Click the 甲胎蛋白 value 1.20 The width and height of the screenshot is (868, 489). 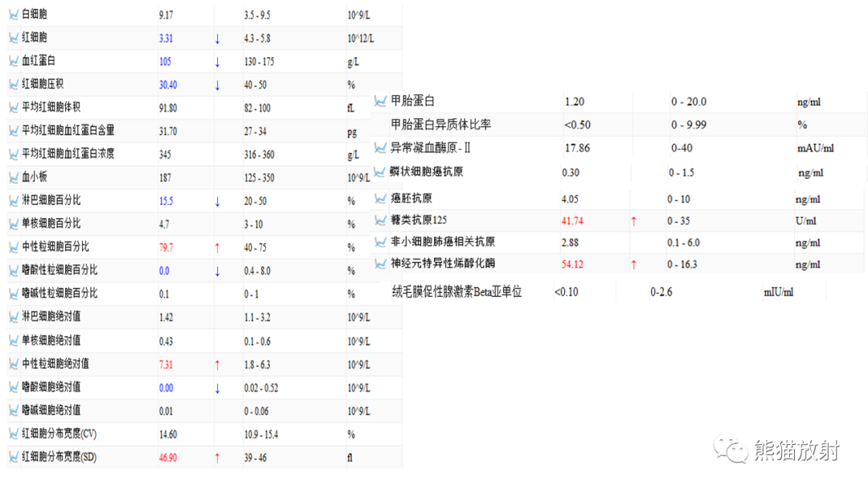point(574,101)
